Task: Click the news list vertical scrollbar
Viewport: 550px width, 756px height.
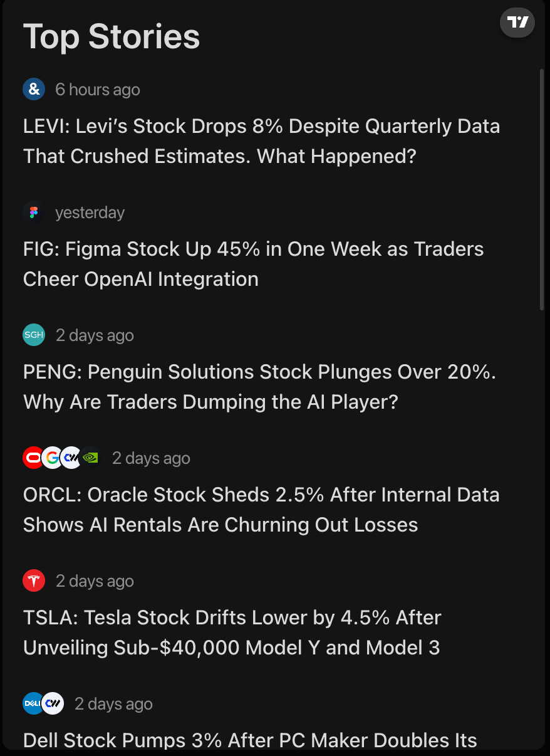Action: coord(542,188)
